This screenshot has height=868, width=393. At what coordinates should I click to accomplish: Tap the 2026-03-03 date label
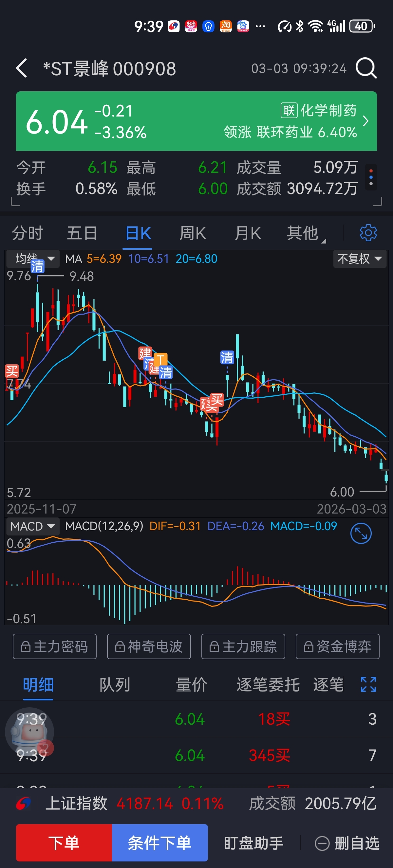coord(351,509)
